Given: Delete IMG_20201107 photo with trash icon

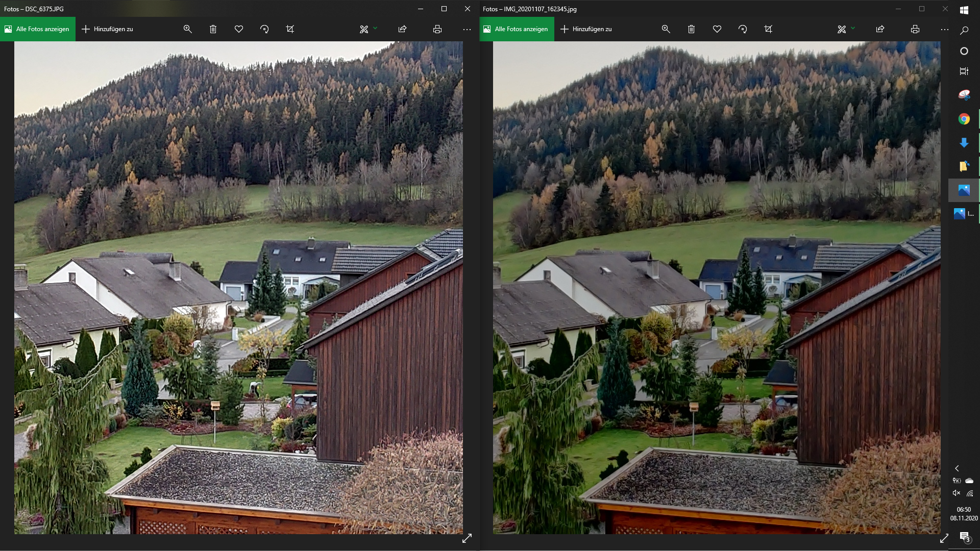Looking at the screenshot, I should click(x=692, y=29).
